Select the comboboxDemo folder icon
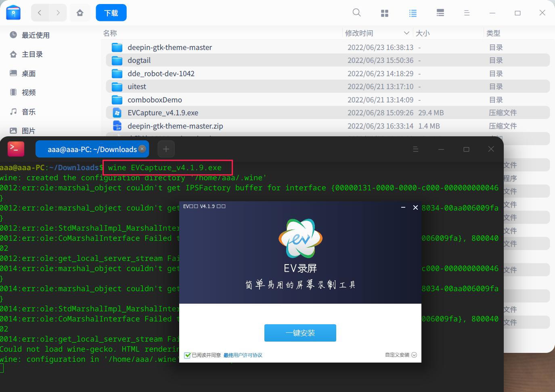Viewport: 555px width, 392px height. click(x=117, y=100)
